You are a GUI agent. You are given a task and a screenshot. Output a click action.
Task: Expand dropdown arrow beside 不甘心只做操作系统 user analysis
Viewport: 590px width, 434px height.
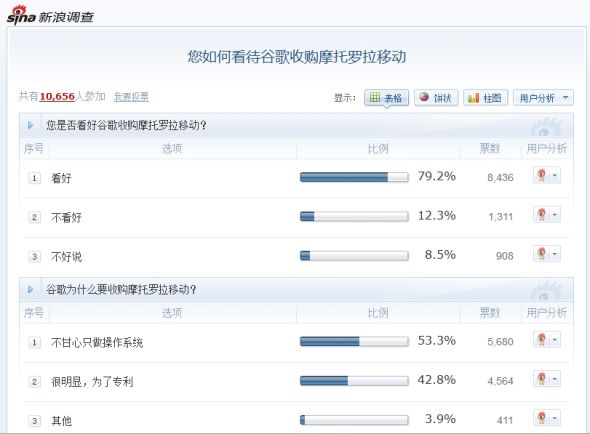click(555, 340)
